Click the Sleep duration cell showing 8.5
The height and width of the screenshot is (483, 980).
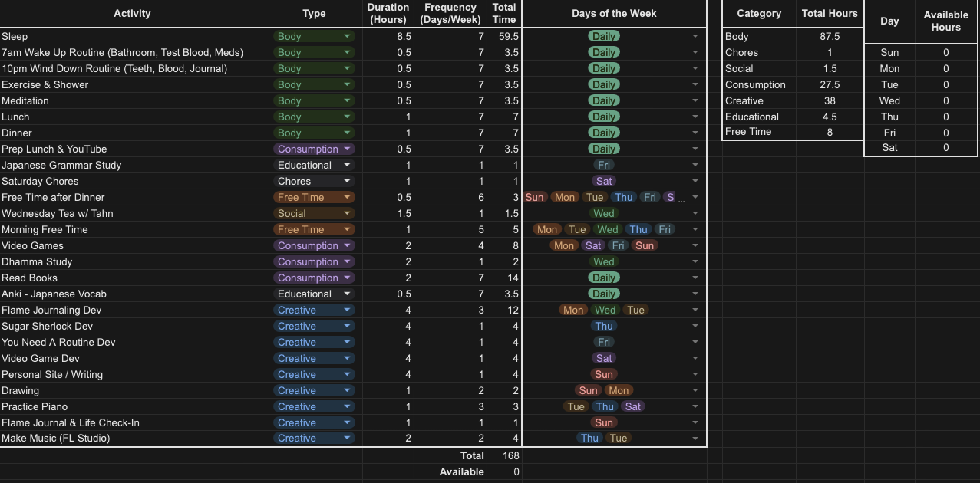[388, 36]
